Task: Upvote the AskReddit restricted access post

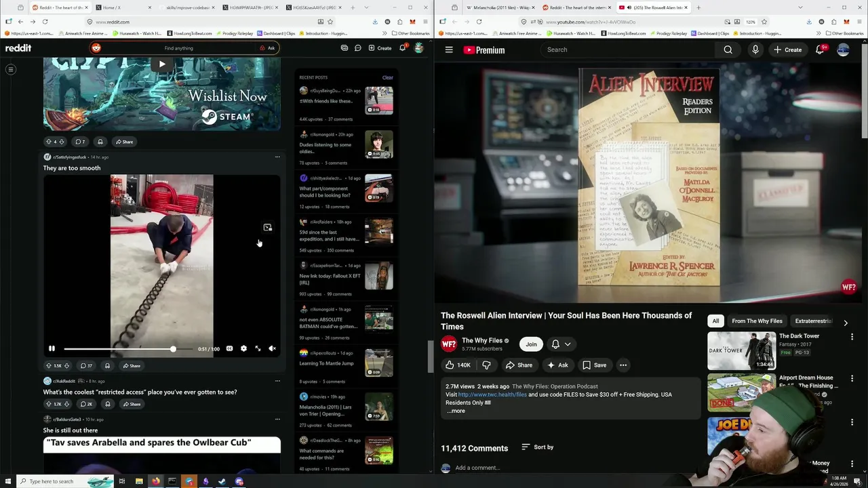Action: click(48, 404)
